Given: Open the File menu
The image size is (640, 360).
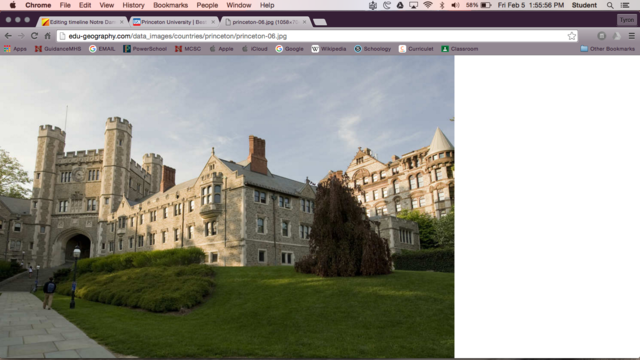Looking at the screenshot, I should click(65, 5).
